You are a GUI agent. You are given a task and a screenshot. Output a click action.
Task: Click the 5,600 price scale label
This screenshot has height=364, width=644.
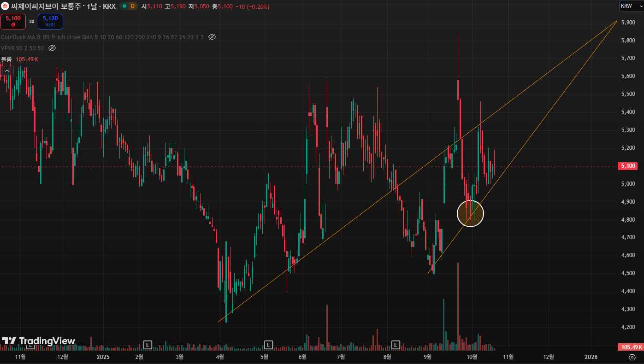pos(628,76)
